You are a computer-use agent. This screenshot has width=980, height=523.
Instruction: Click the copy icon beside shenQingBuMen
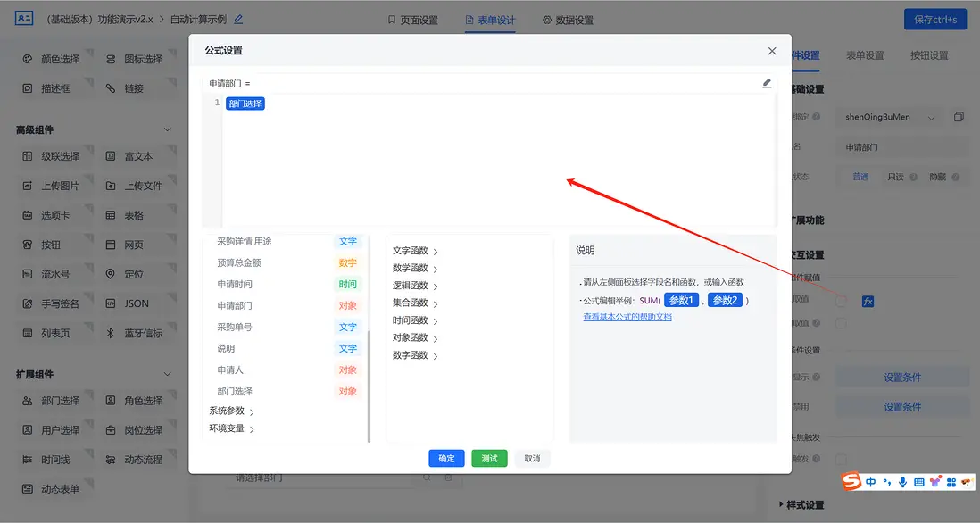959,117
